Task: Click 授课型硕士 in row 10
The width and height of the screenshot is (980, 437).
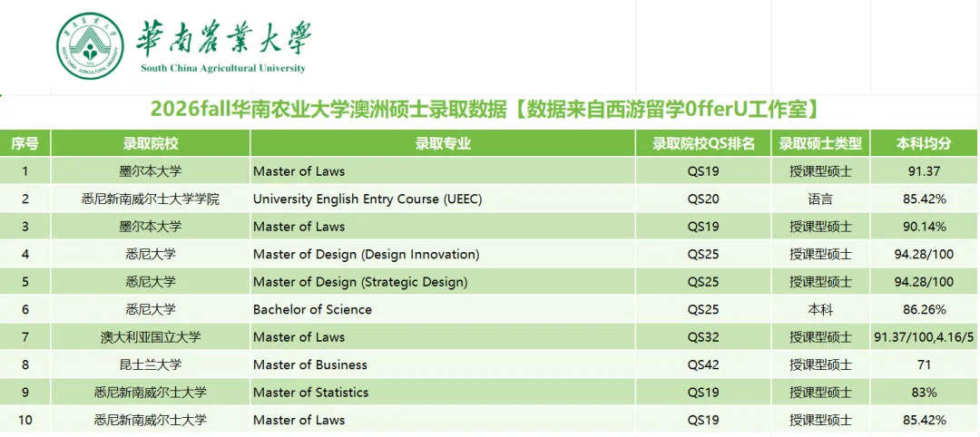Action: [820, 420]
